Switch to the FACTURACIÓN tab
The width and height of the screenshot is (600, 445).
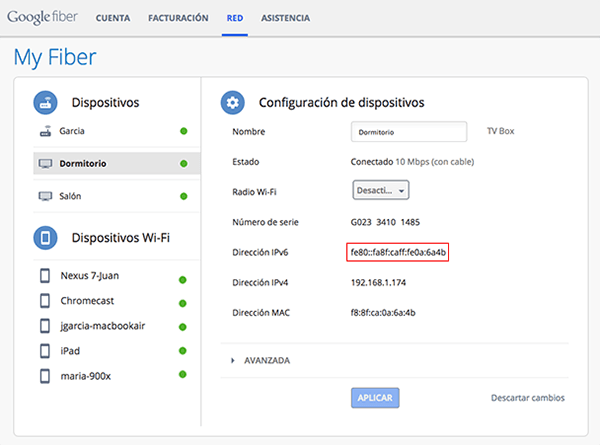point(177,18)
